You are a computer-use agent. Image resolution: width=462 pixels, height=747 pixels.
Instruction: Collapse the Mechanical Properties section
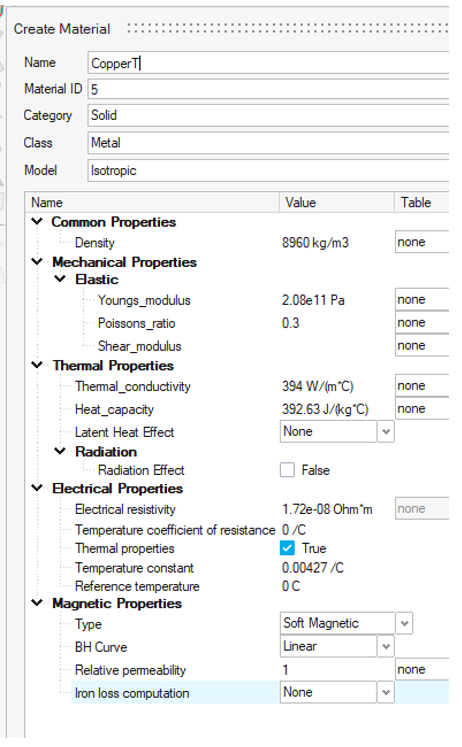(x=37, y=262)
